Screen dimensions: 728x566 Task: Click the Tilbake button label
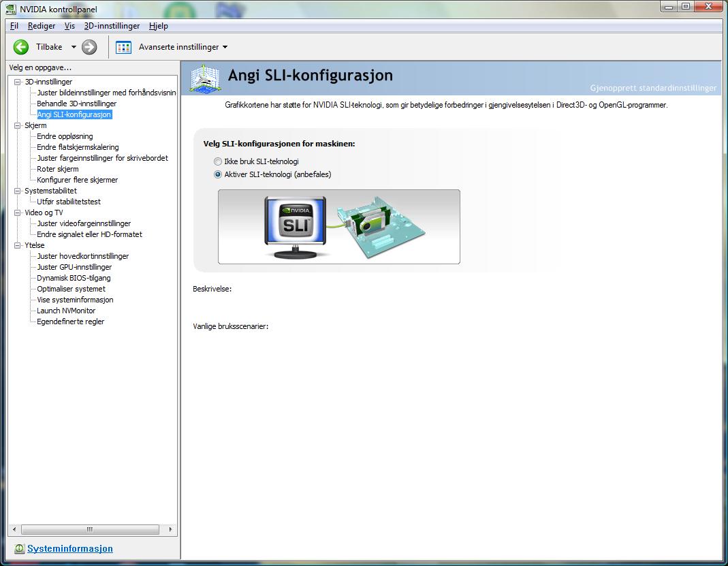(x=49, y=47)
